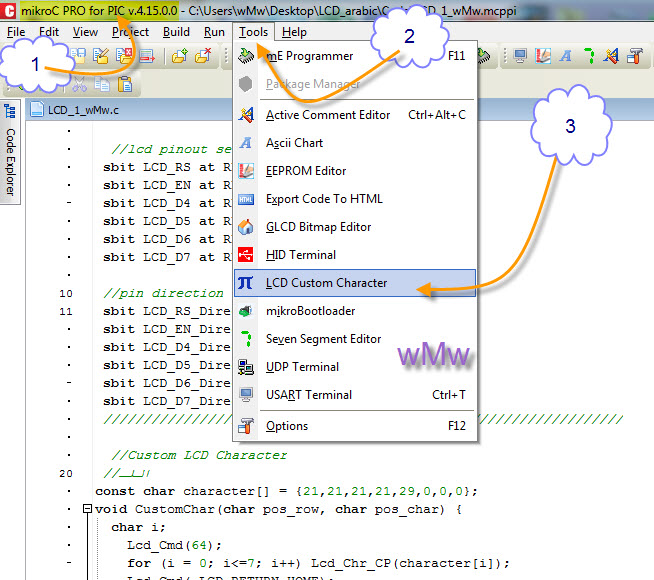Click the HTML export menu icon
The image size is (654, 580).
click(246, 199)
